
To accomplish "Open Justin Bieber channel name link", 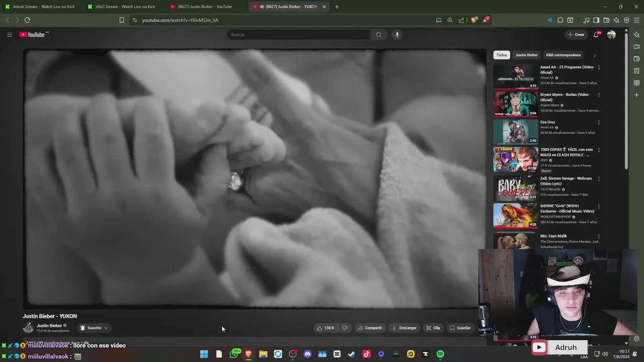I will tap(49, 325).
